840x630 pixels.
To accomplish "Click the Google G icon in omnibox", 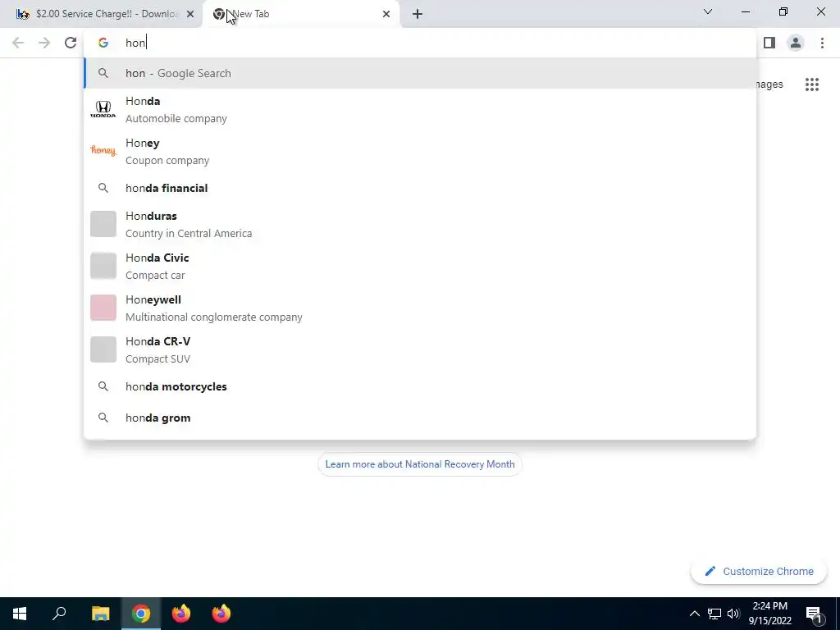I will tap(103, 43).
